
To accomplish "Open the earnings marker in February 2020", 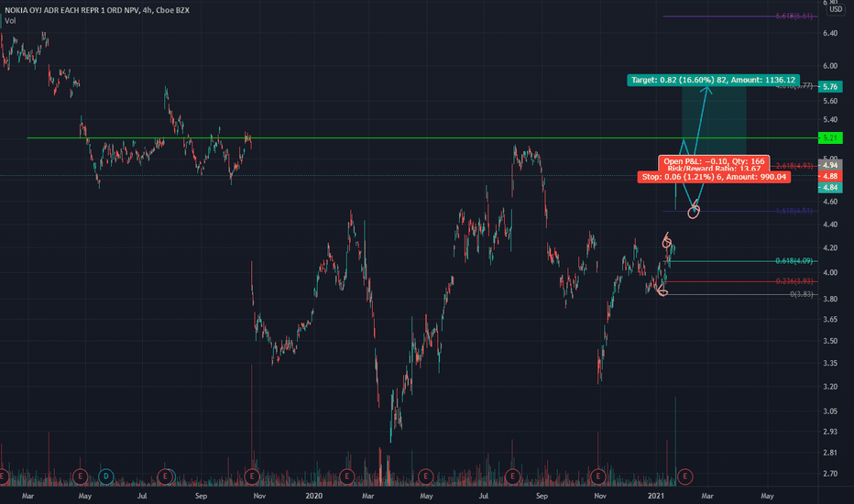I will pos(347,477).
